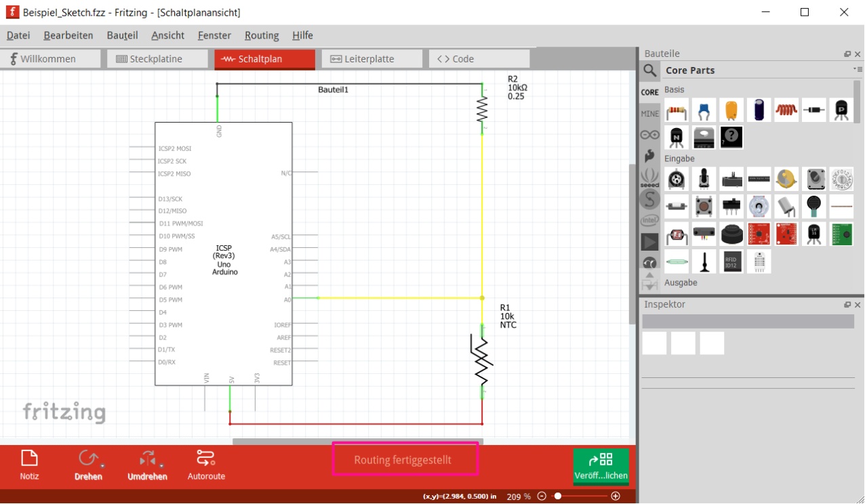865x504 pixels.
Task: Open the Bearbeiten menu
Action: click(x=68, y=35)
